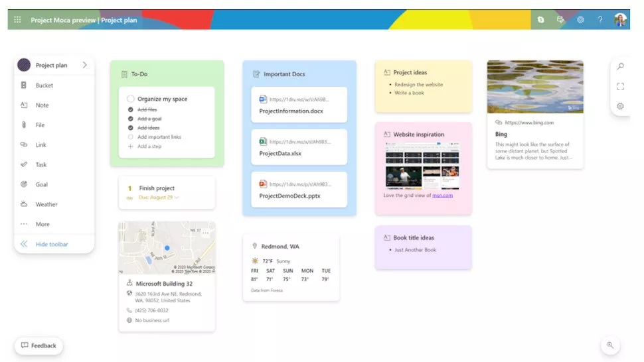Select the Write a book bullet
This screenshot has height=362, width=644.
[x=409, y=93]
